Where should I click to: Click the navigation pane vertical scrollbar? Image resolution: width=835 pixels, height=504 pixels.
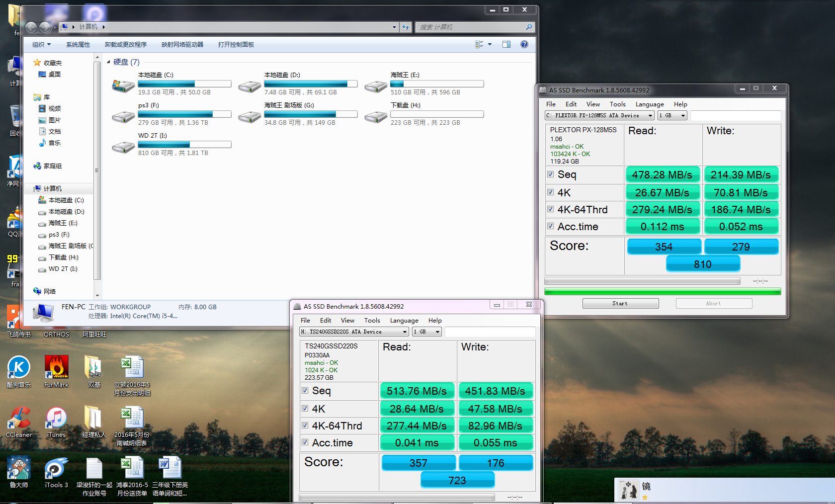click(97, 176)
